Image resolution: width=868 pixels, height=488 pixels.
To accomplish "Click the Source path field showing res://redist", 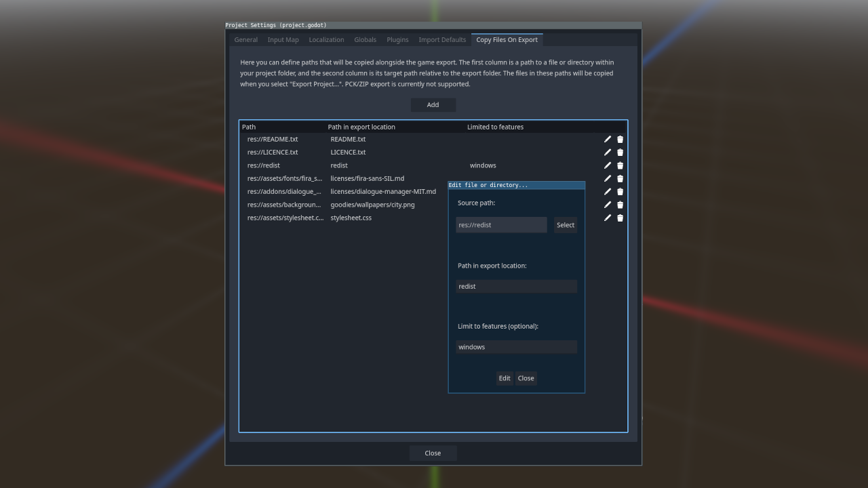I will [x=501, y=225].
